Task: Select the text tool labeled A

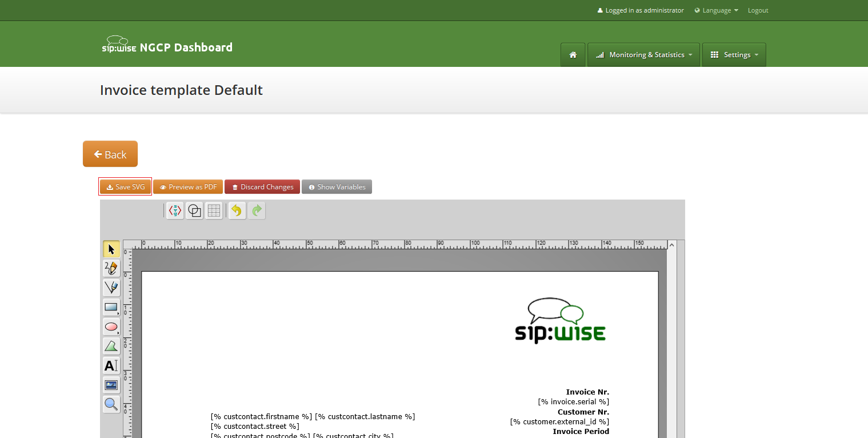Action: point(111,365)
